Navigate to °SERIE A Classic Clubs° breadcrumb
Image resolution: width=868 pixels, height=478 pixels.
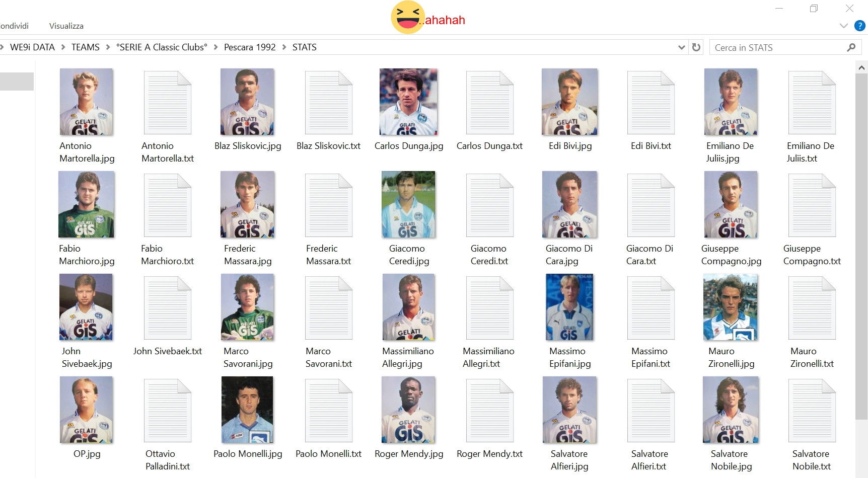click(162, 47)
